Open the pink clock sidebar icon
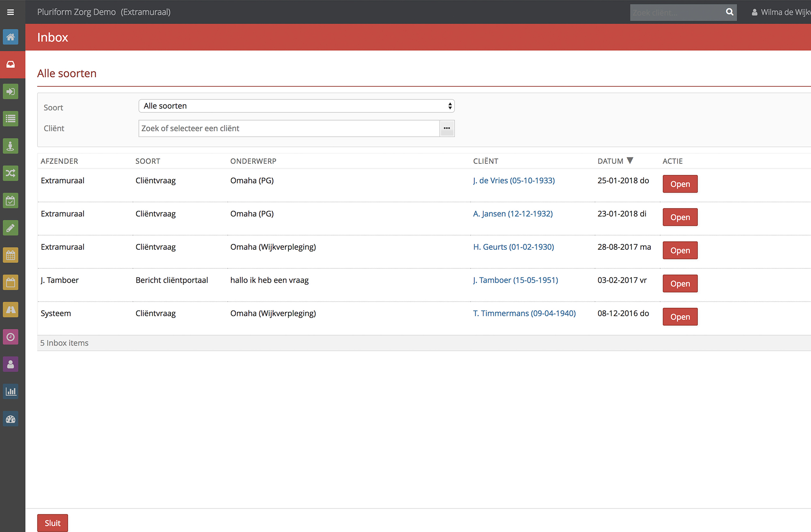This screenshot has width=811, height=532. point(11,337)
